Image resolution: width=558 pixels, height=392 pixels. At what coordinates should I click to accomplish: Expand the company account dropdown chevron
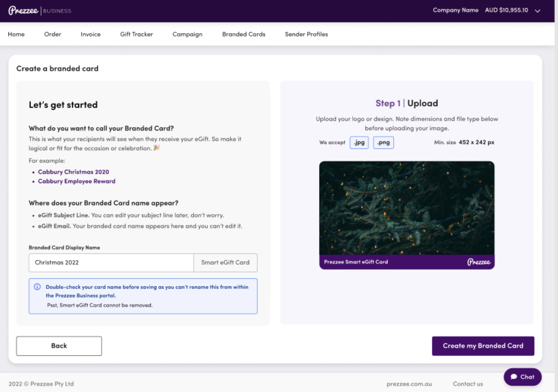pos(538,11)
